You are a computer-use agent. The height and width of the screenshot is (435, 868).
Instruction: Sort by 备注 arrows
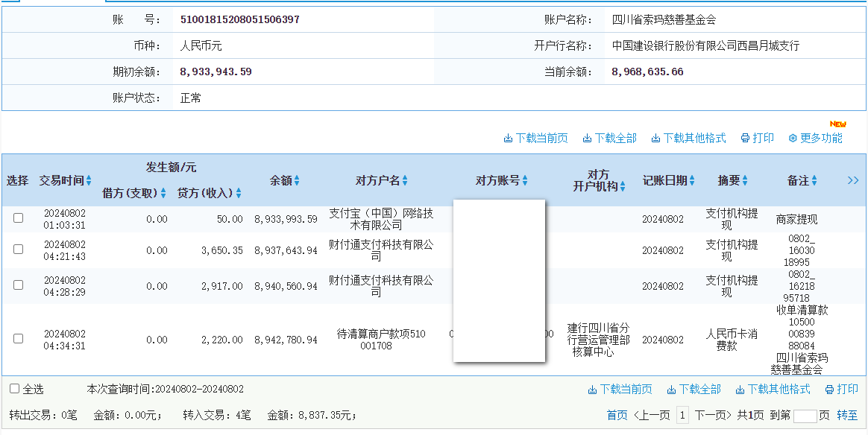click(814, 181)
